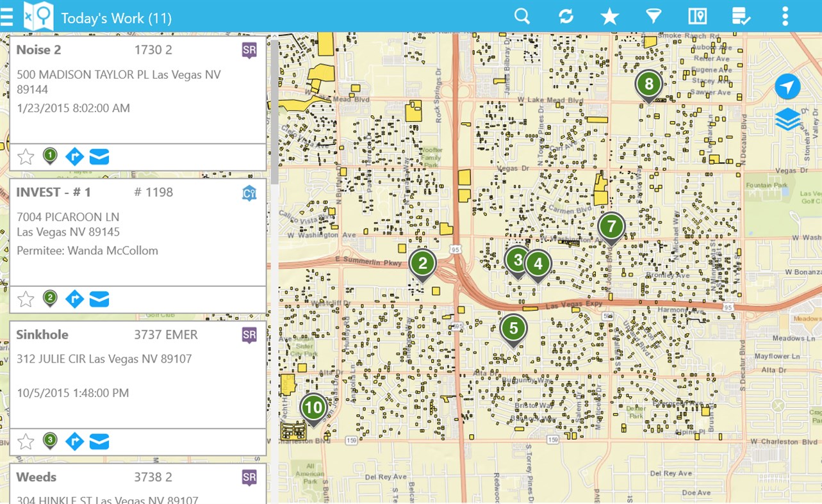The image size is (822, 504).
Task: Click Permitee: Wanda McCollom text
Action: click(87, 250)
